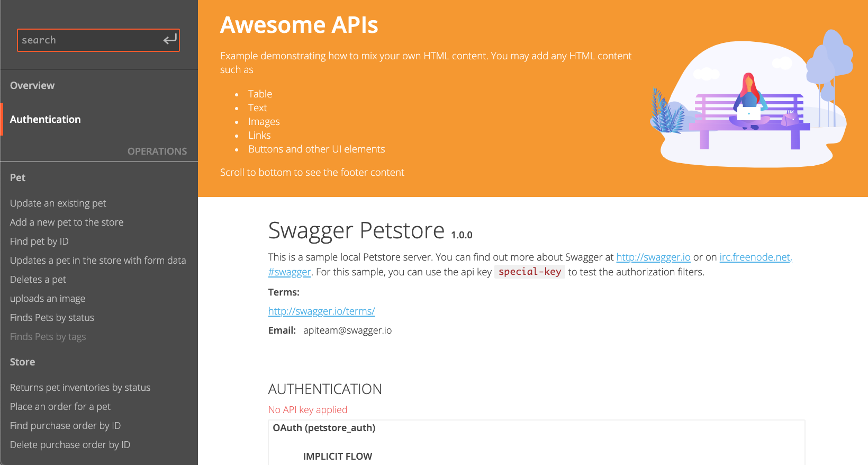Open deprecated "Finds Pets by tags" entry
The width and height of the screenshot is (868, 465).
tap(48, 337)
